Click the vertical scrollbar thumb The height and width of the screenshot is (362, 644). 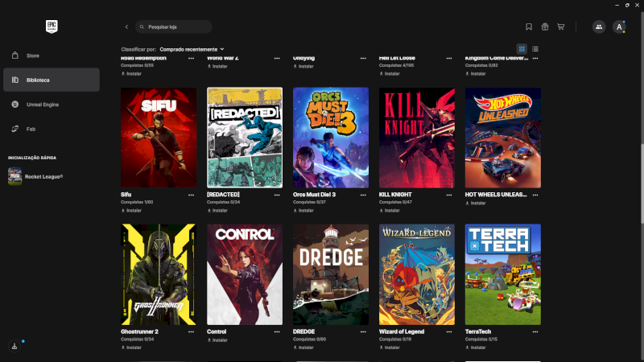[x=642, y=183]
